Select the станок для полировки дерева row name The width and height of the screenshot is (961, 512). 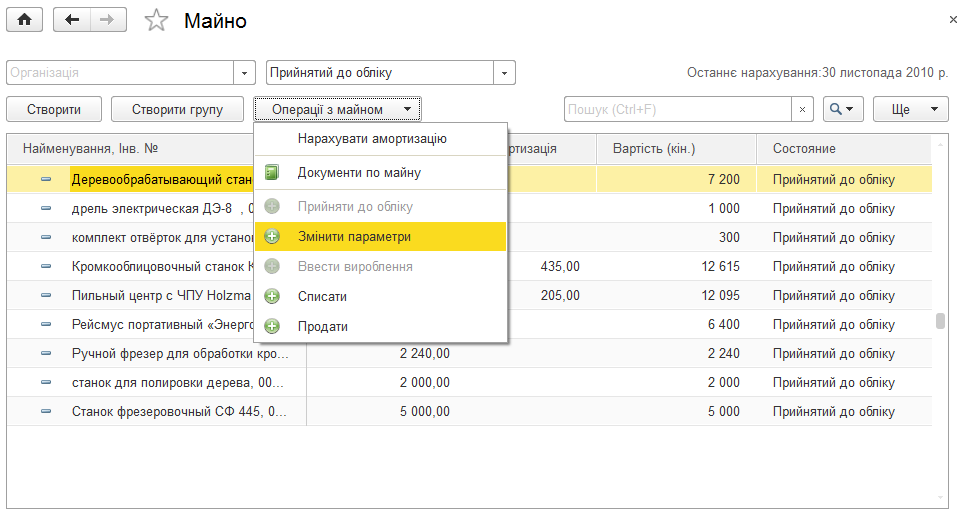[178, 382]
